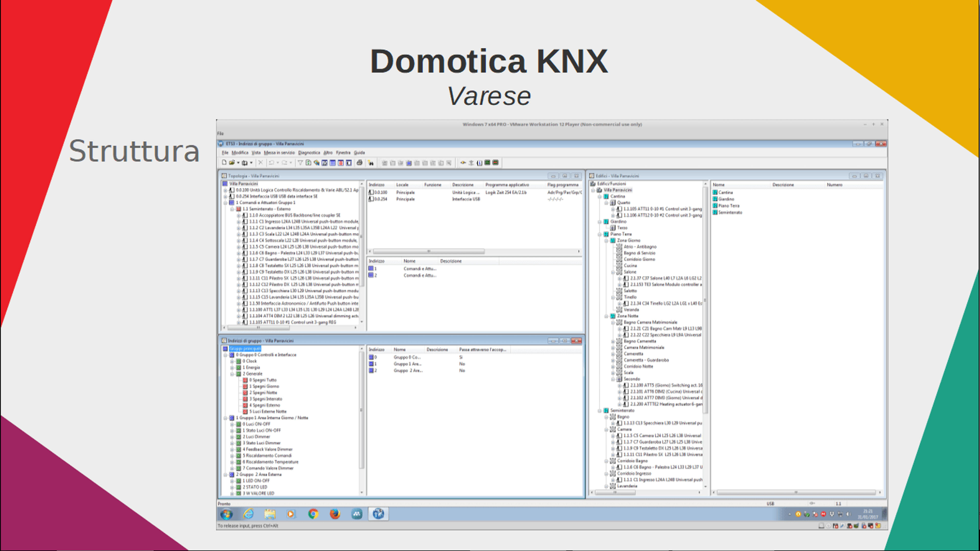Click the Windows Start orb

pyautogui.click(x=226, y=515)
